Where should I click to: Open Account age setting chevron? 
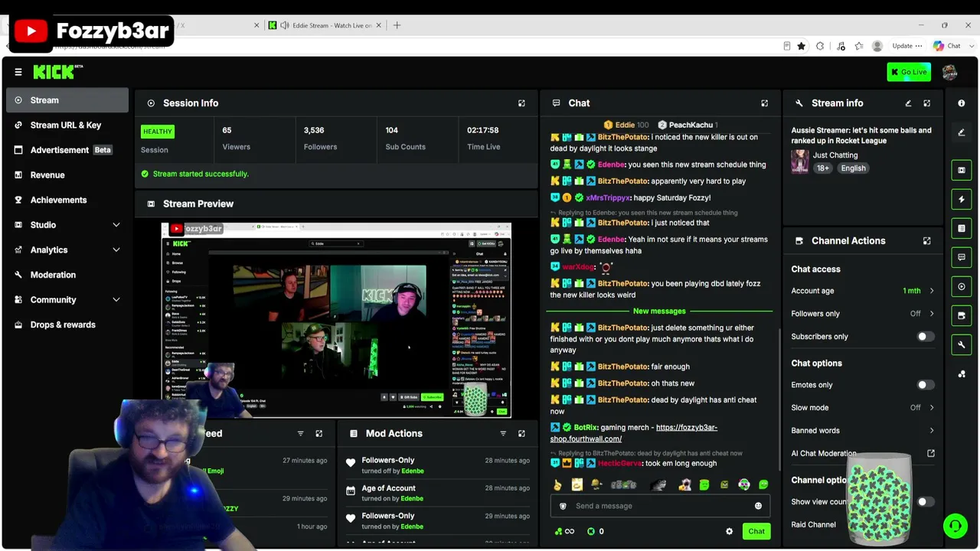tap(932, 291)
